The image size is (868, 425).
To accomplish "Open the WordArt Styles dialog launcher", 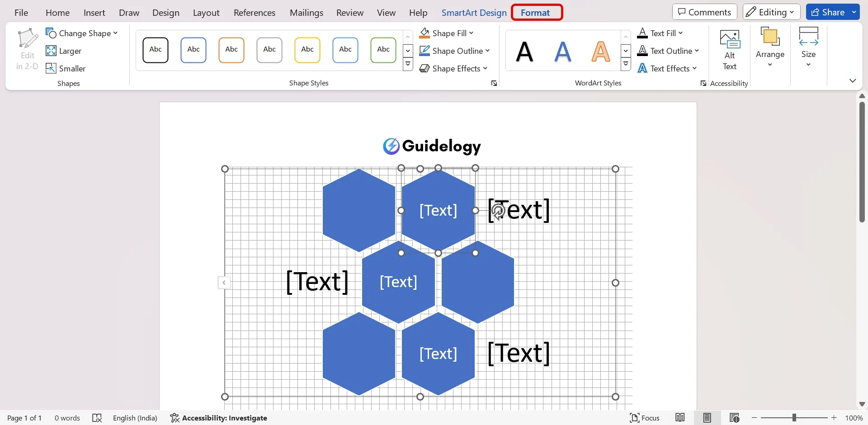I will click(703, 83).
